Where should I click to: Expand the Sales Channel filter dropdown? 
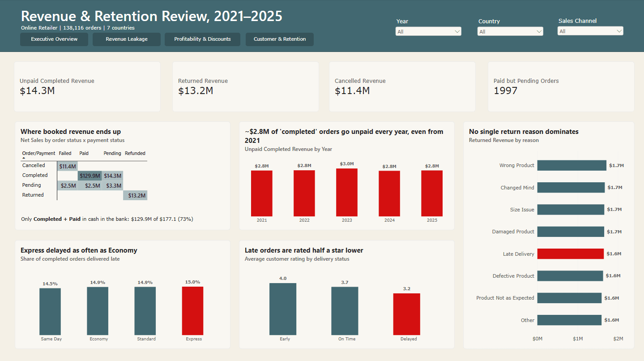click(x=590, y=31)
